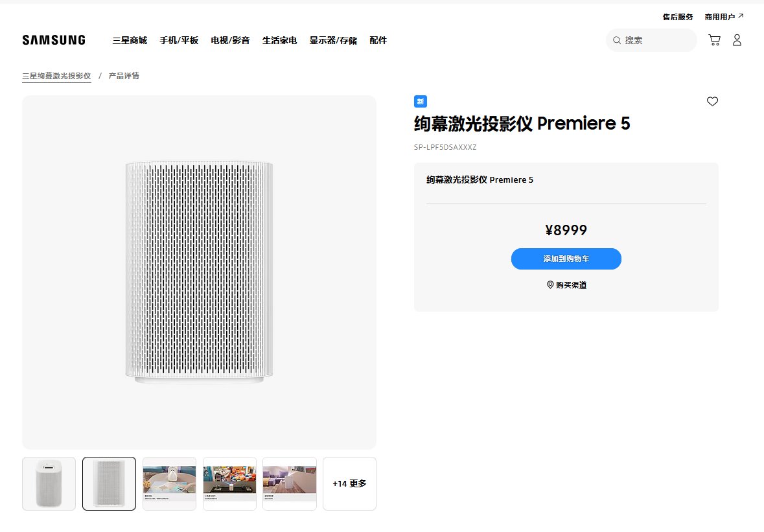Image resolution: width=764 pixels, height=532 pixels.
Task: Open the 显示器/存储 menu
Action: point(333,40)
